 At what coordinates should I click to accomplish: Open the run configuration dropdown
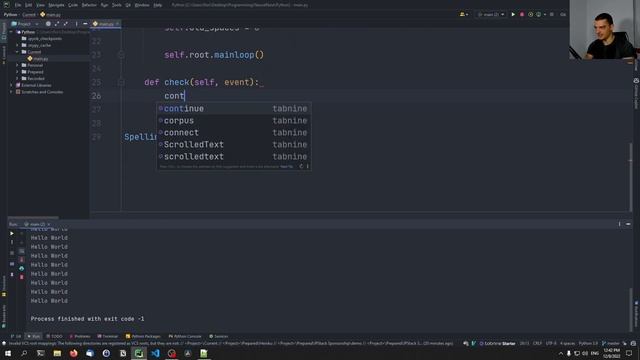point(491,14)
